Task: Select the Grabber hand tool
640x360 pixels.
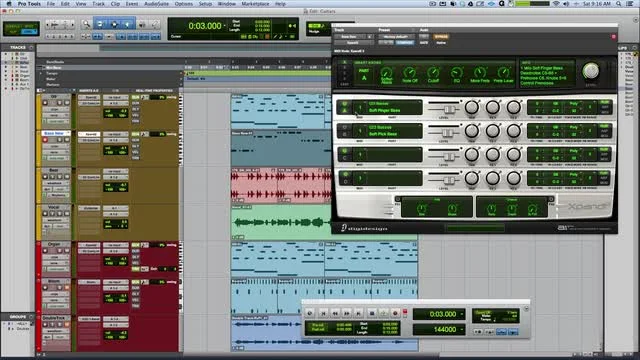Action: (128, 24)
